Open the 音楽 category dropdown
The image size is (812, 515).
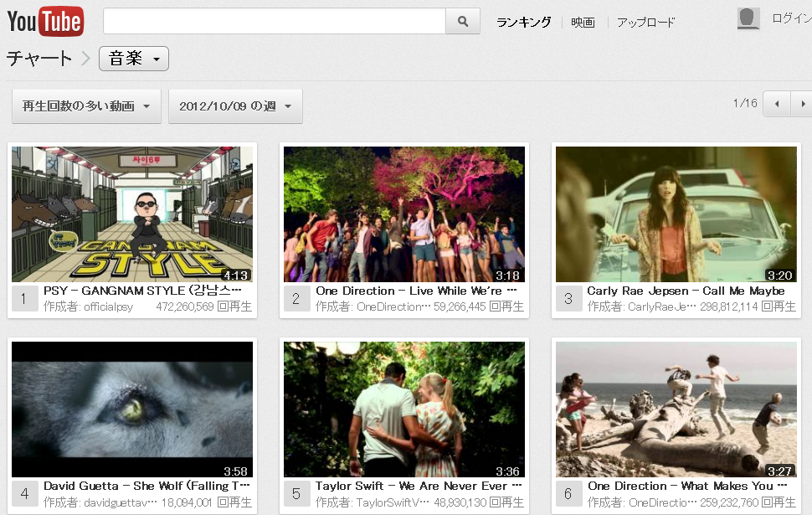tap(134, 59)
